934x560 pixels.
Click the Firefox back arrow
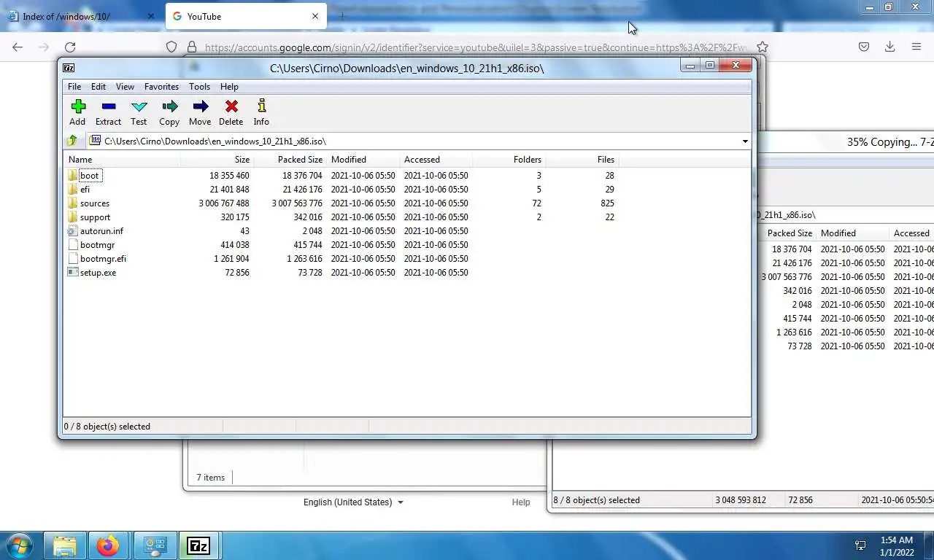tap(18, 47)
